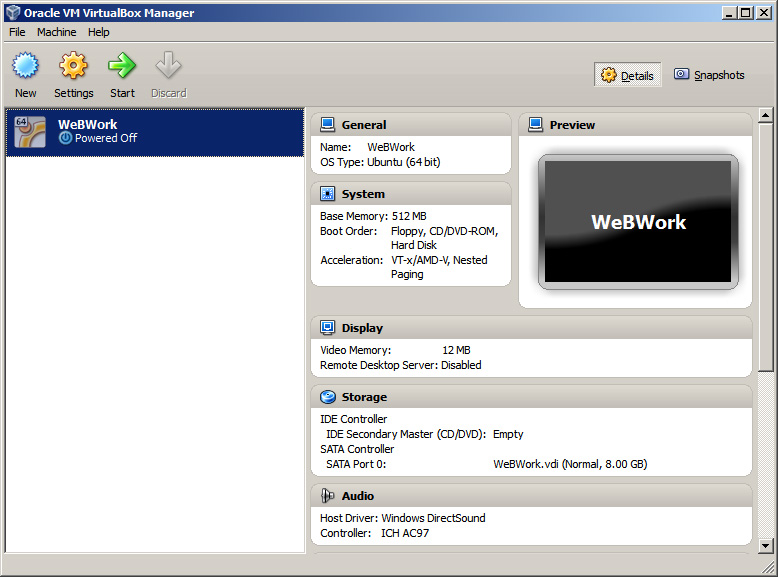Click the 'ICH AC97' controller text
Screen dimensions: 778x577
click(x=405, y=533)
